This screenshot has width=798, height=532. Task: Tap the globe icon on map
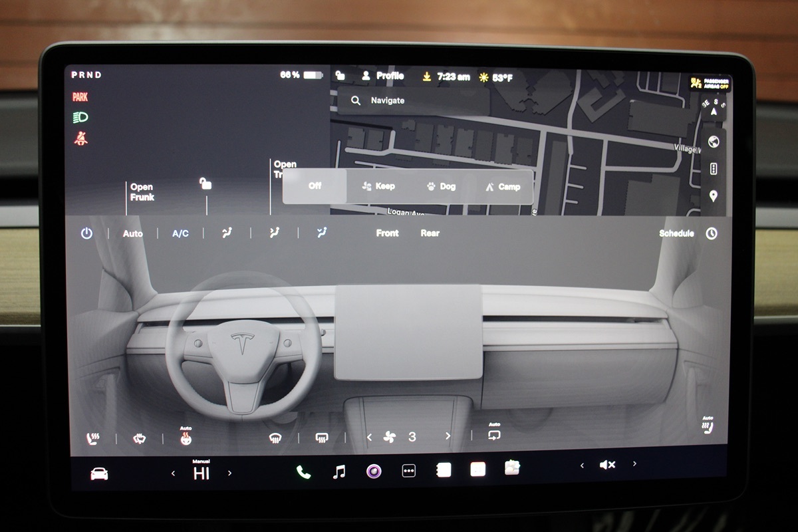(x=714, y=142)
